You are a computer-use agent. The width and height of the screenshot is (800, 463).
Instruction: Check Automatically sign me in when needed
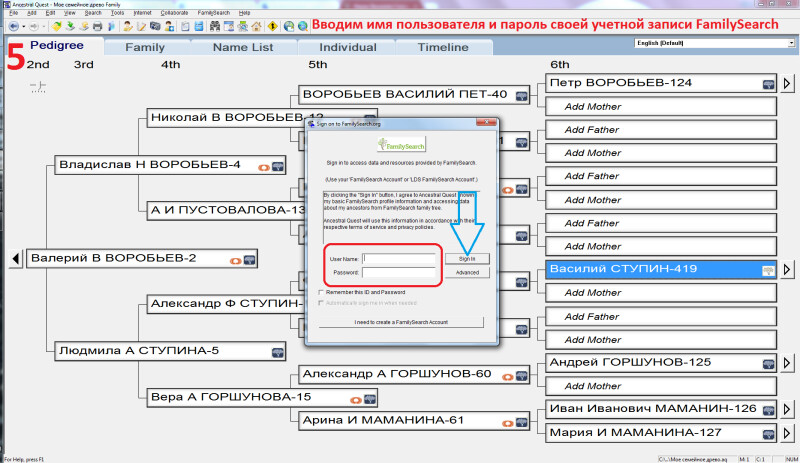pos(321,303)
